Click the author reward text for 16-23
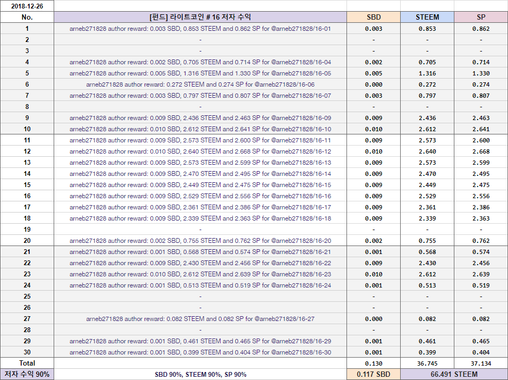This screenshot has width=508, height=380. (200, 274)
